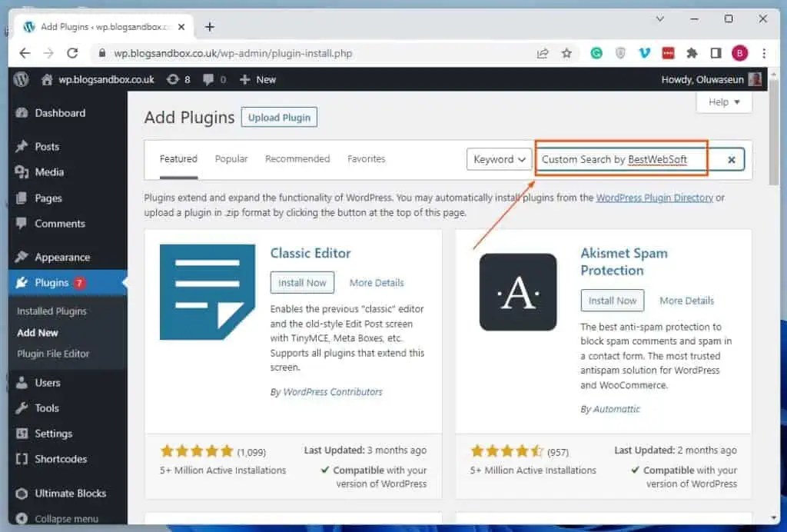Install the Classic Editor plugin
Viewport: 787px width, 532px height.
[302, 282]
